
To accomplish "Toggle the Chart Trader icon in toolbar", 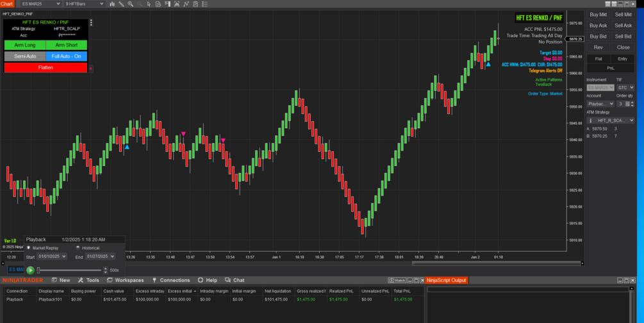I will tap(168, 4).
